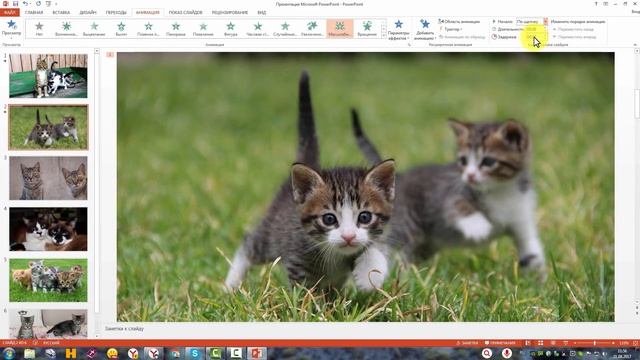The height and width of the screenshot is (360, 640).
Task: Click the Анимация по образцу painter
Action: [462, 37]
